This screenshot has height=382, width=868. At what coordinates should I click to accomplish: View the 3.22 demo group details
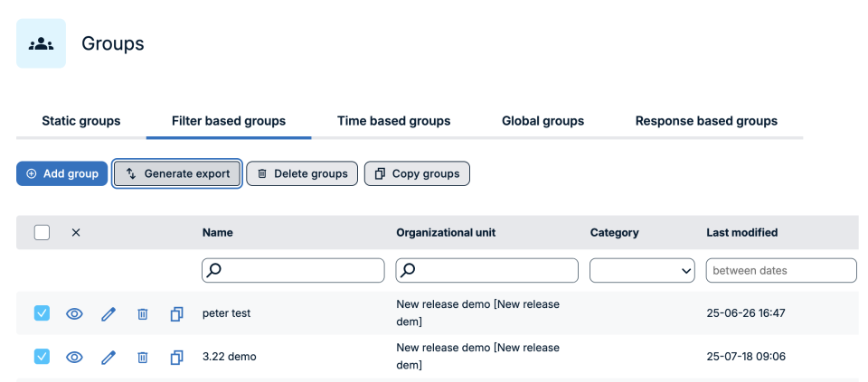click(x=75, y=357)
